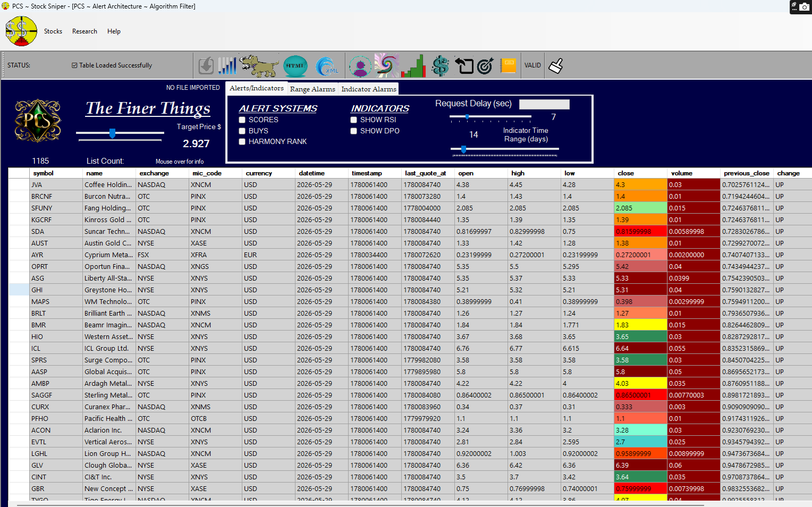Screen dimensions: 812x507
Task: Check the SHOW RSI indicator checkbox
Action: coord(353,120)
